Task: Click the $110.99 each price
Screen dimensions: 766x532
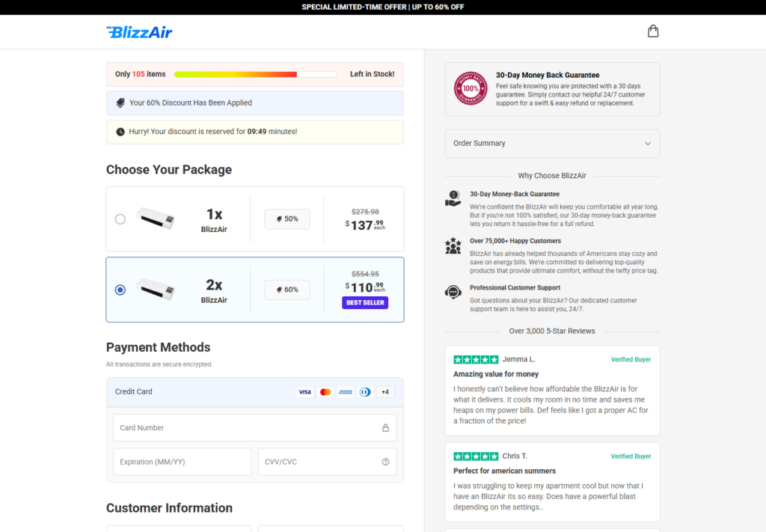Action: tap(365, 287)
